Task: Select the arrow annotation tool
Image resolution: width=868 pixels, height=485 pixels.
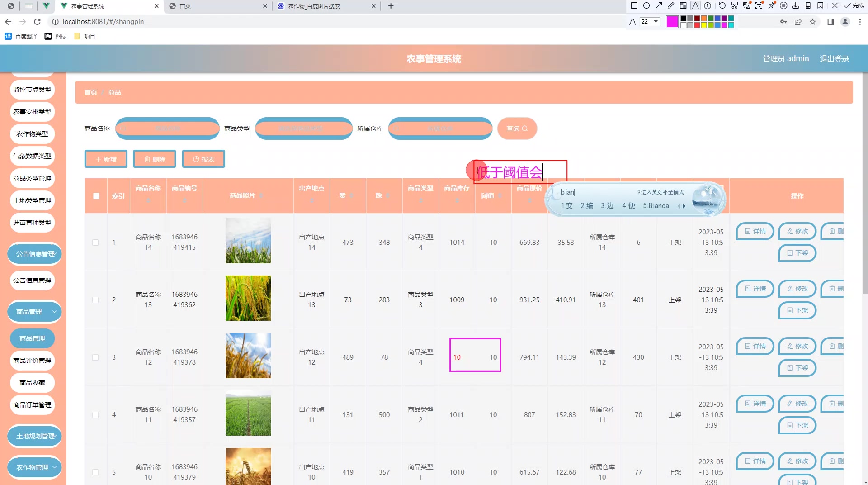Action: coord(659,5)
